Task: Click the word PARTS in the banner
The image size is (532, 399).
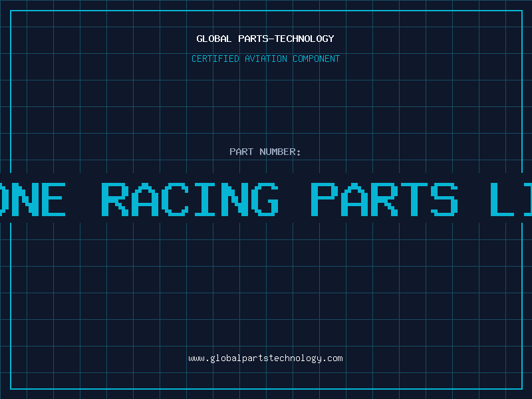Action: pyautogui.click(x=385, y=199)
